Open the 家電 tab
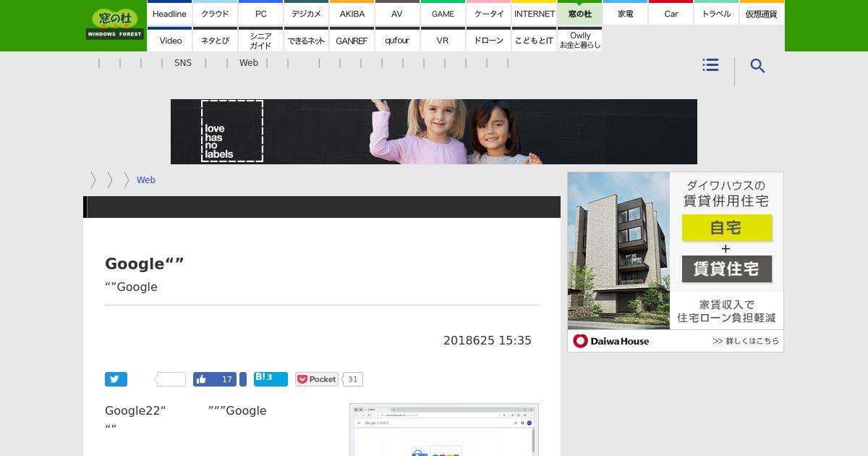This screenshot has width=868, height=456. click(x=625, y=13)
